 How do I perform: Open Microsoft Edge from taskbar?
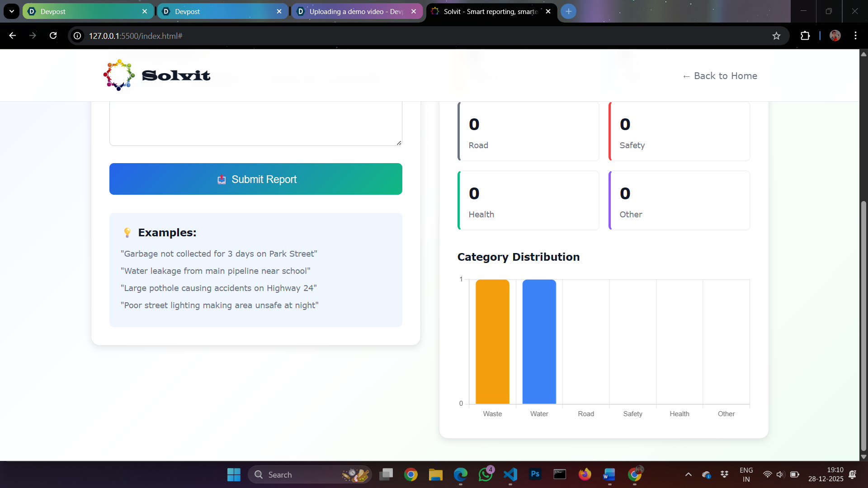[460, 474]
